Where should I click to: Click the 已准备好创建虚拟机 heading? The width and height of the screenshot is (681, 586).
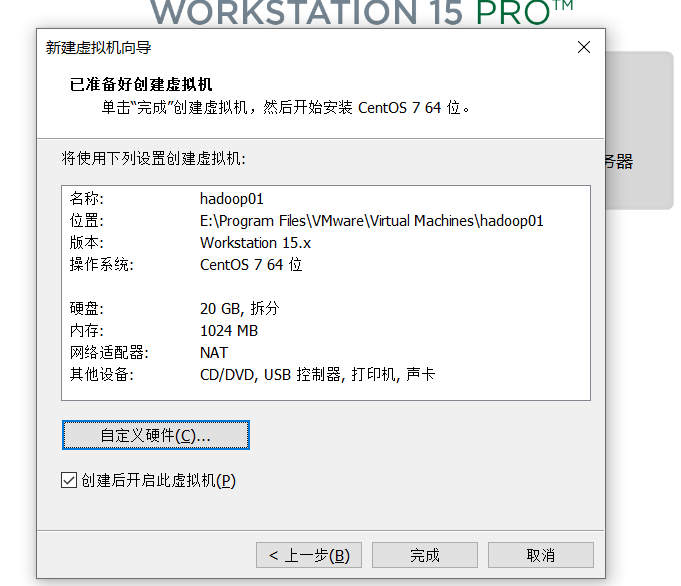click(141, 84)
